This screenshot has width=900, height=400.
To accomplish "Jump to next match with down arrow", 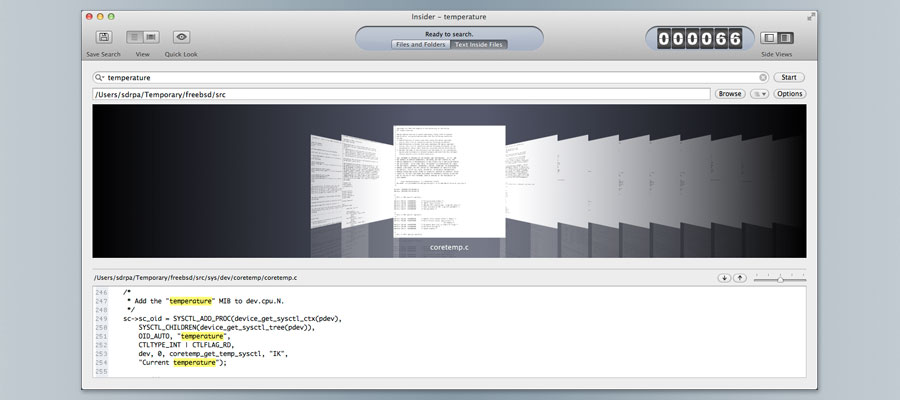I will click(x=724, y=277).
